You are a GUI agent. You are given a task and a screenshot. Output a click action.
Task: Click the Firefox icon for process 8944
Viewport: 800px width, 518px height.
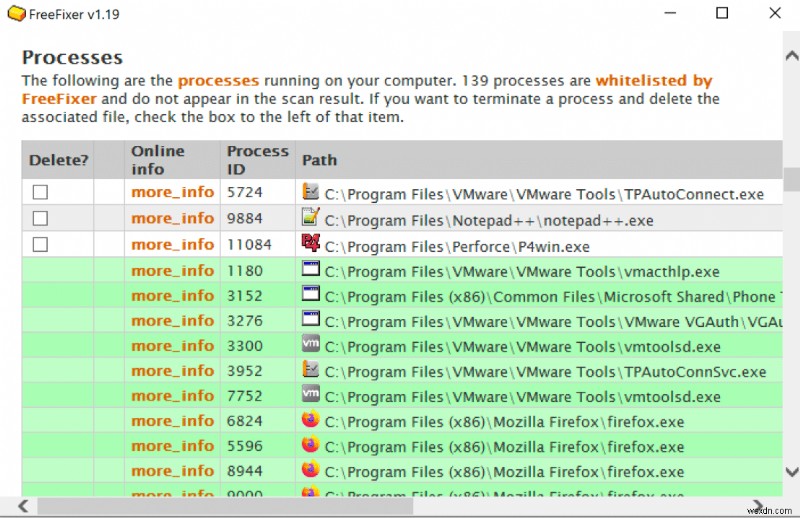(x=311, y=469)
